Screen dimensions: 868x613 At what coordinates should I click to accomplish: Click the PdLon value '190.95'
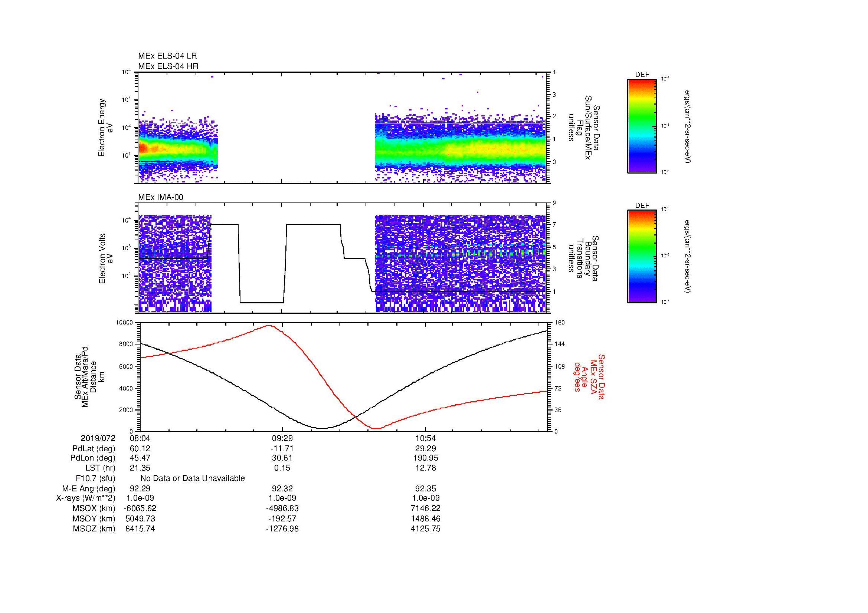(x=426, y=458)
